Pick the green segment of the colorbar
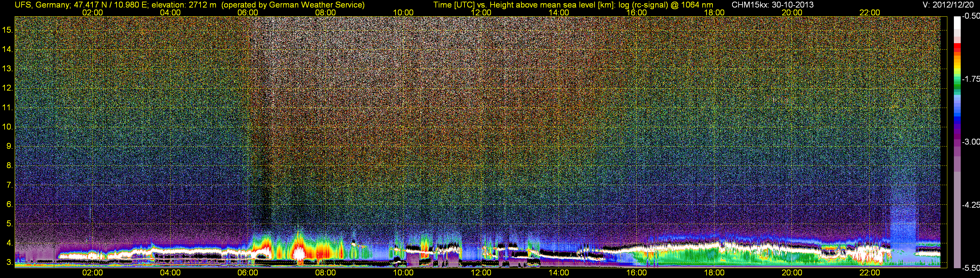Viewport: 980px width, 278px height. pyautogui.click(x=957, y=86)
